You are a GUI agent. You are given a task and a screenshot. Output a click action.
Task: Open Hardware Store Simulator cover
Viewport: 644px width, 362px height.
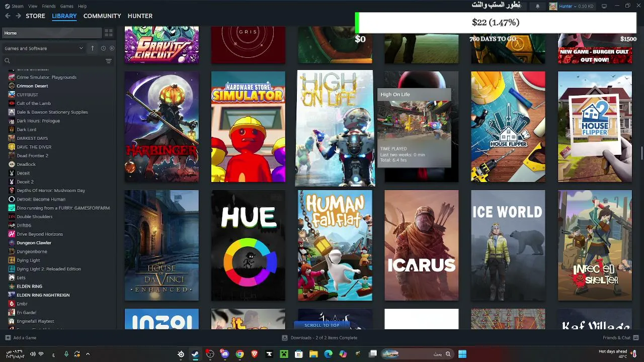tap(248, 127)
